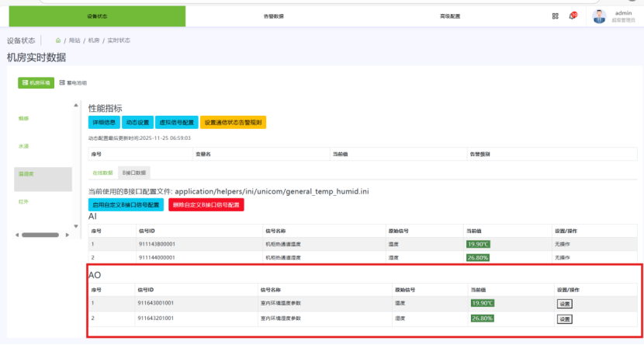
Task: Open the notification bell with red badge
Action: 573,16
